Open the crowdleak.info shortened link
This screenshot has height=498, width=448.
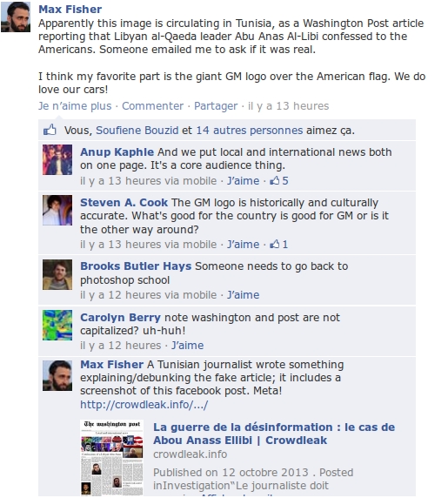tap(144, 405)
